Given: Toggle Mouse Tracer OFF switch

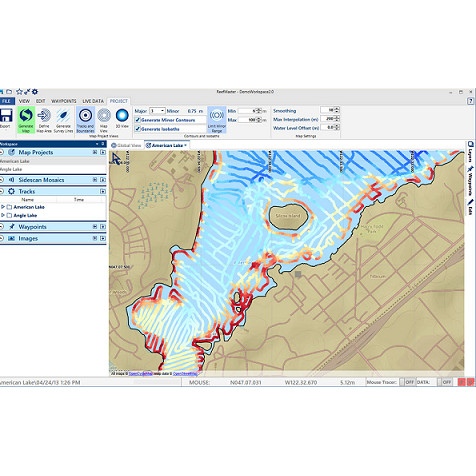Looking at the screenshot, I should pos(407,382).
